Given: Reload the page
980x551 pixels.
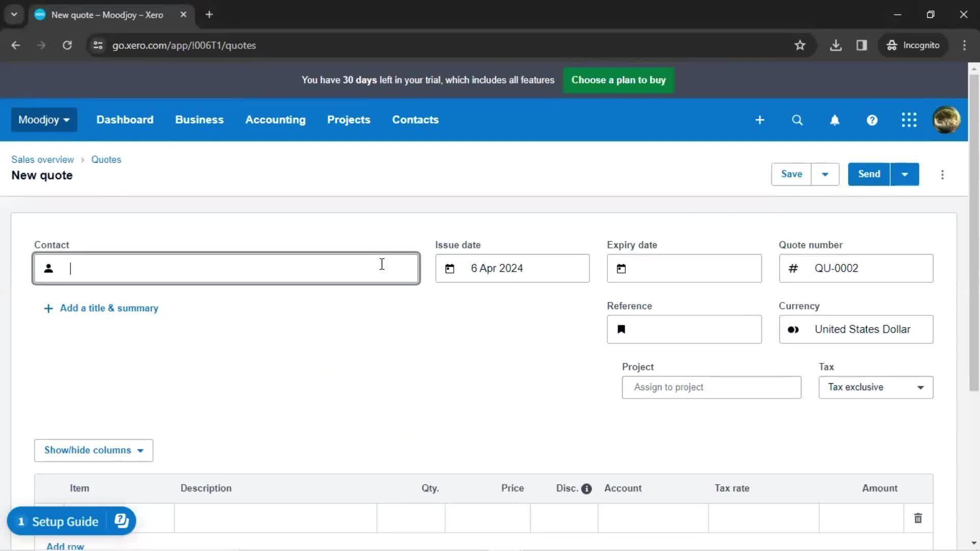Looking at the screenshot, I should [x=67, y=45].
